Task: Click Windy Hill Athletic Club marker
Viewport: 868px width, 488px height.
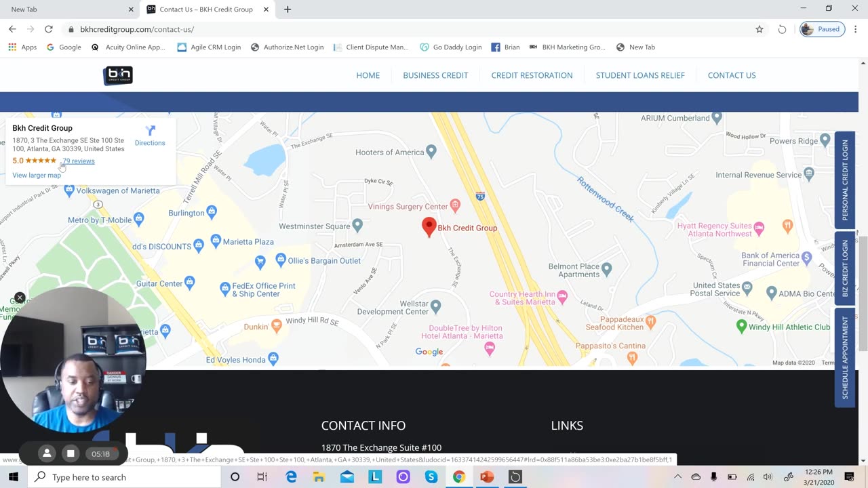Action: coord(742,326)
